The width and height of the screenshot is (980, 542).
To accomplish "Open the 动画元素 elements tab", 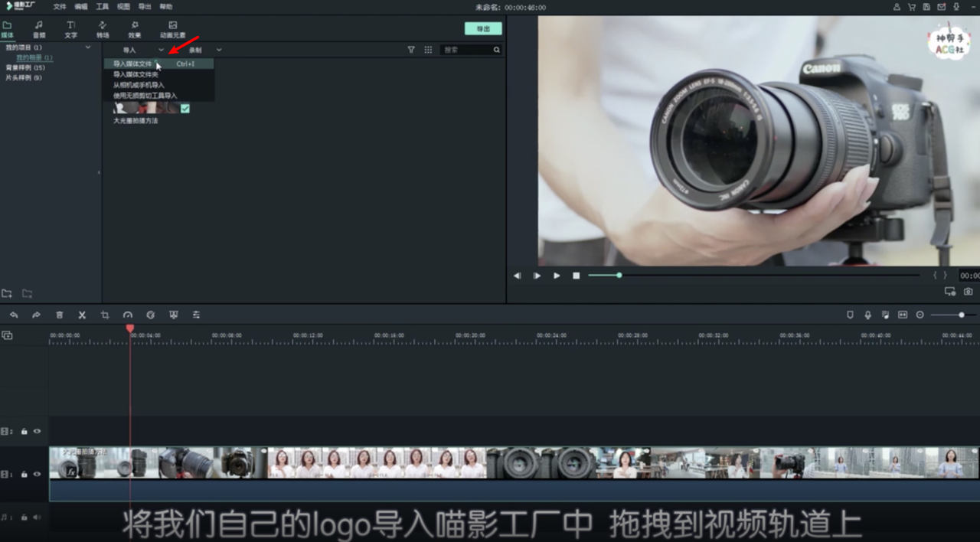I will (172, 29).
